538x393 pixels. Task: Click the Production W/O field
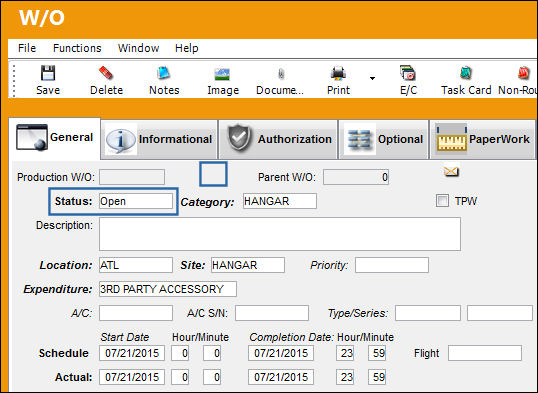[x=132, y=177]
